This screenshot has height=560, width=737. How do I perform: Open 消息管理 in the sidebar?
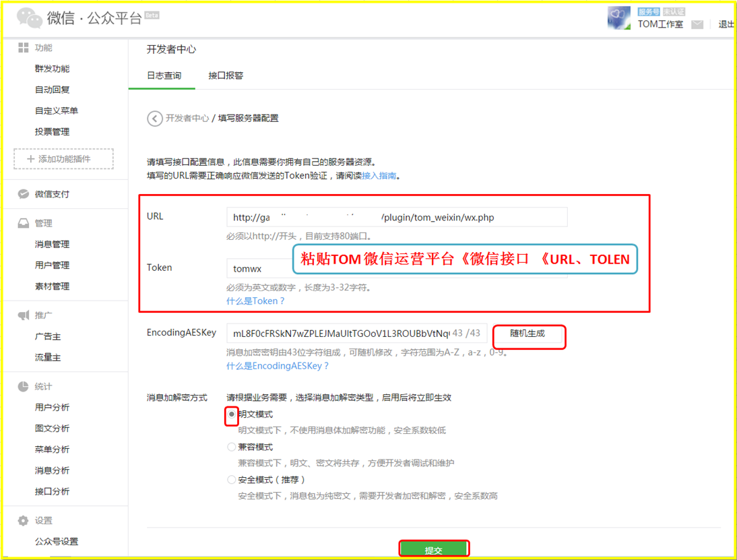[52, 245]
